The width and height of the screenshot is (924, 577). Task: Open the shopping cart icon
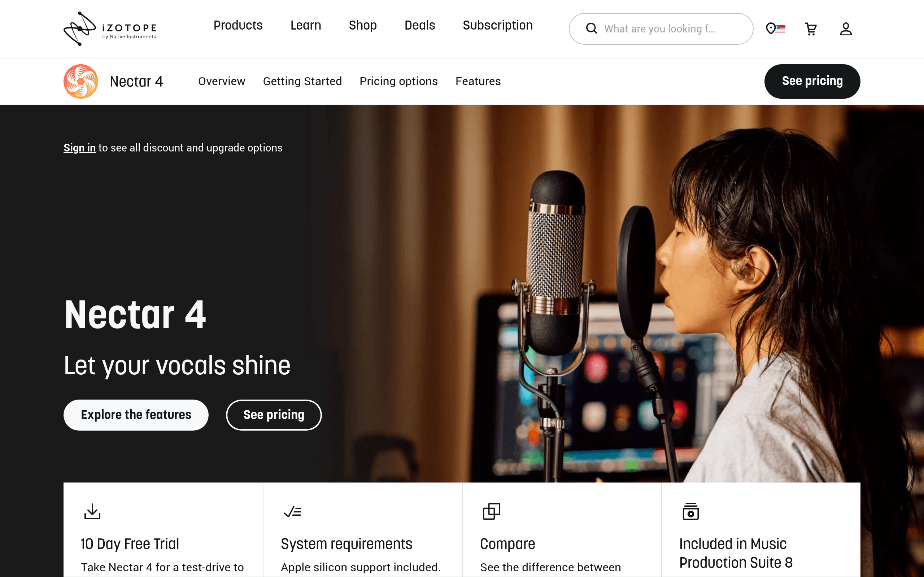[811, 29]
